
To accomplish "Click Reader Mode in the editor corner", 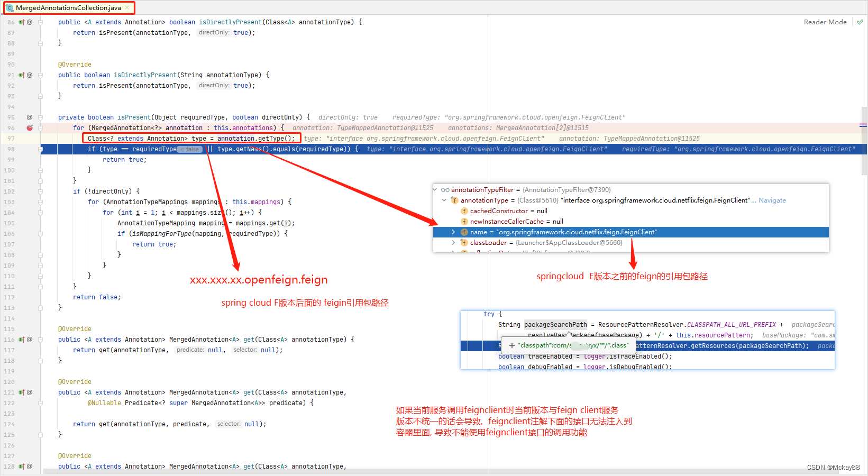I will [825, 22].
